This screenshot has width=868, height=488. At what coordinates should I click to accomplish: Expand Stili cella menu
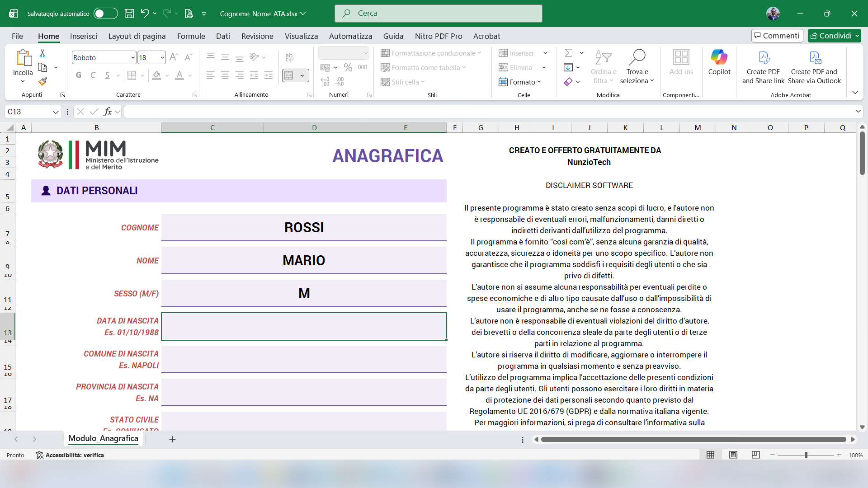pos(403,82)
